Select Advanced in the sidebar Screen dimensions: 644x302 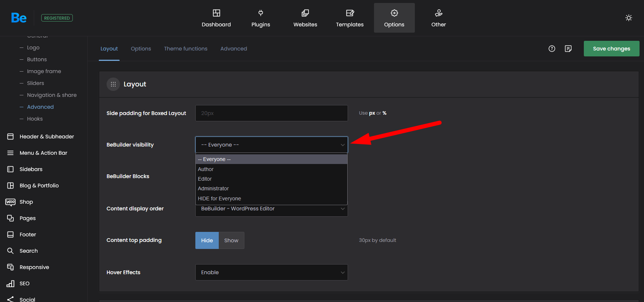(40, 107)
